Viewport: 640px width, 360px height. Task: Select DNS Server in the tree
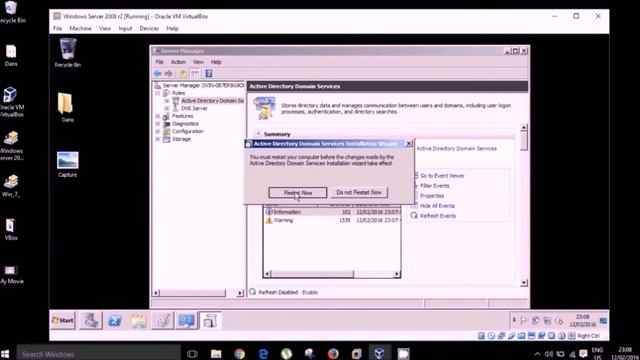[x=194, y=109]
